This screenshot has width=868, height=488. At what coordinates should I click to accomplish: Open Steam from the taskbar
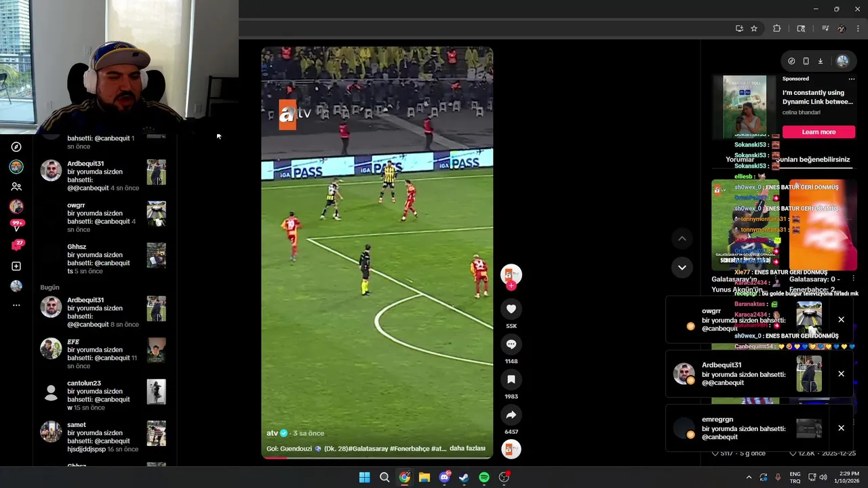[464, 477]
